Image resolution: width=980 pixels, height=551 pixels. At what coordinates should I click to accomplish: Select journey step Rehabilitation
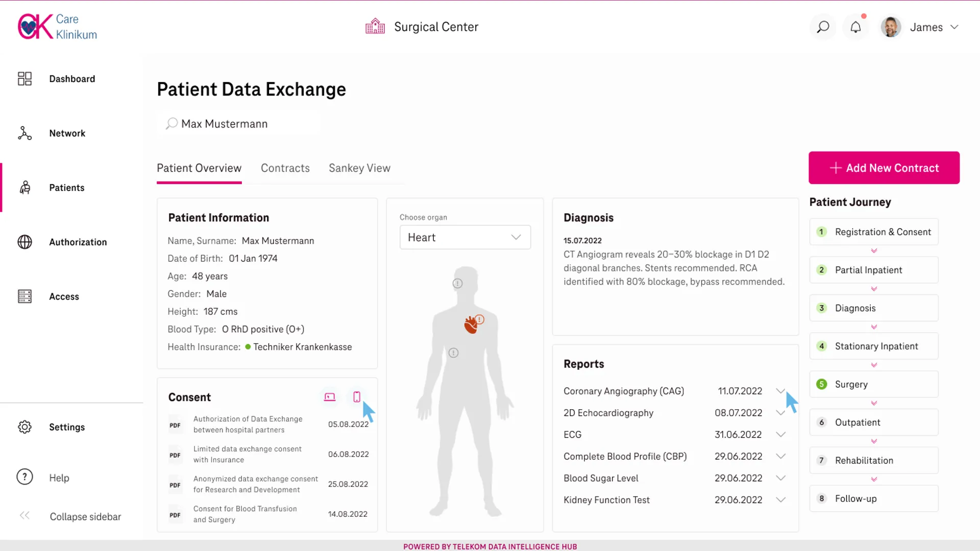tap(874, 460)
